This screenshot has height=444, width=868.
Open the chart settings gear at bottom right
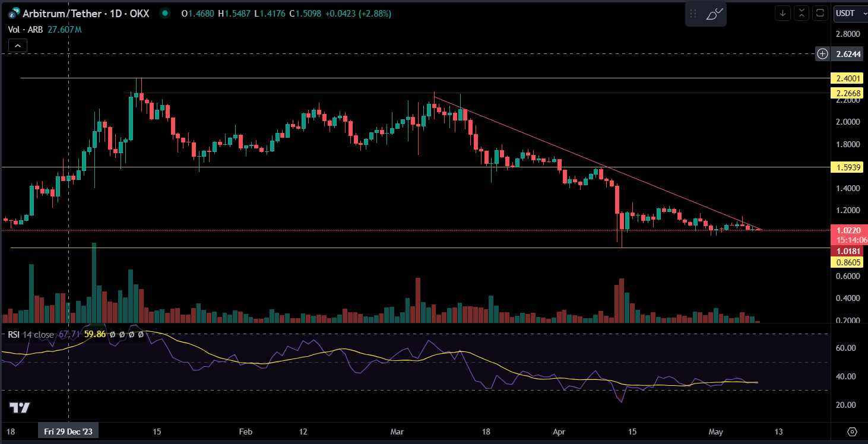coord(853,431)
